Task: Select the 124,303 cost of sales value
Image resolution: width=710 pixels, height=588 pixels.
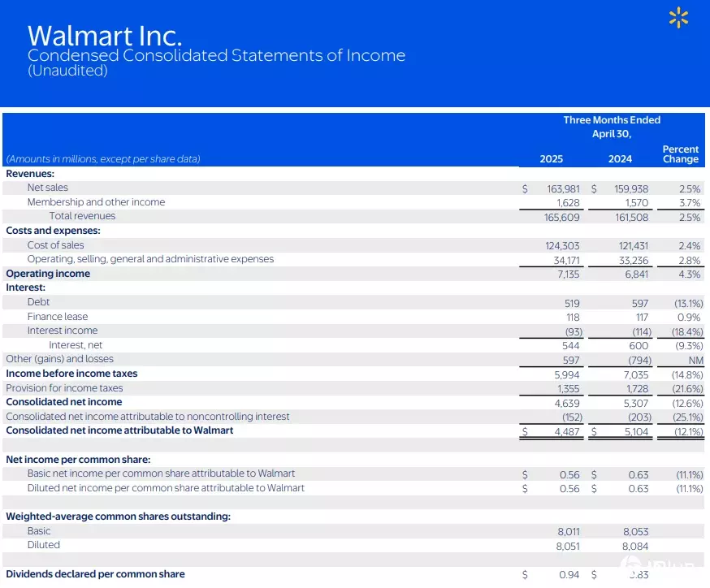Action: (x=562, y=246)
